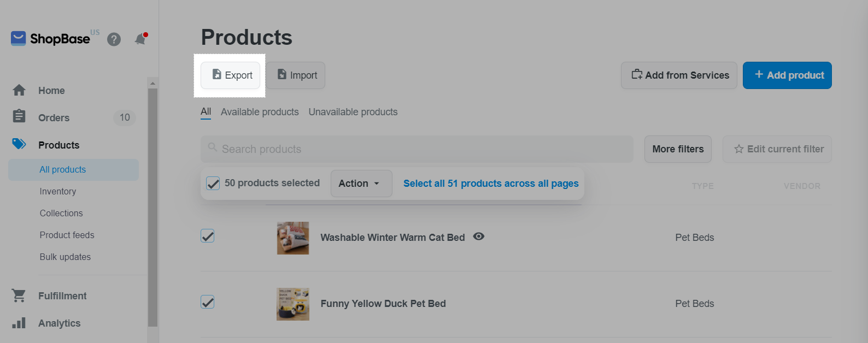Open Orders in the sidebar

(x=54, y=118)
